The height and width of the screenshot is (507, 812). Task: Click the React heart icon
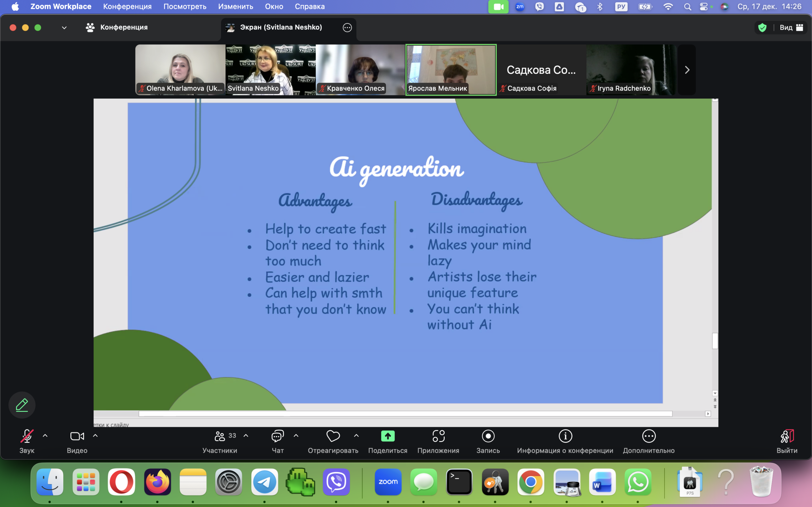click(x=333, y=436)
